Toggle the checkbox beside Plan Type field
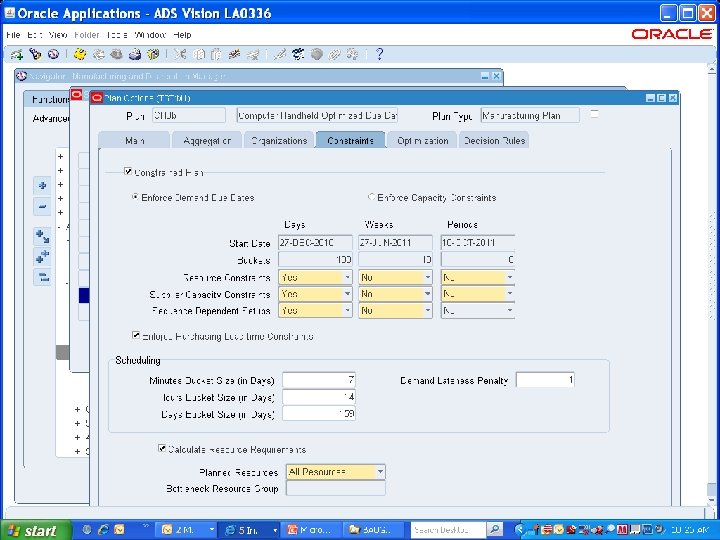Screen dimensions: 720x540 tap(594, 114)
